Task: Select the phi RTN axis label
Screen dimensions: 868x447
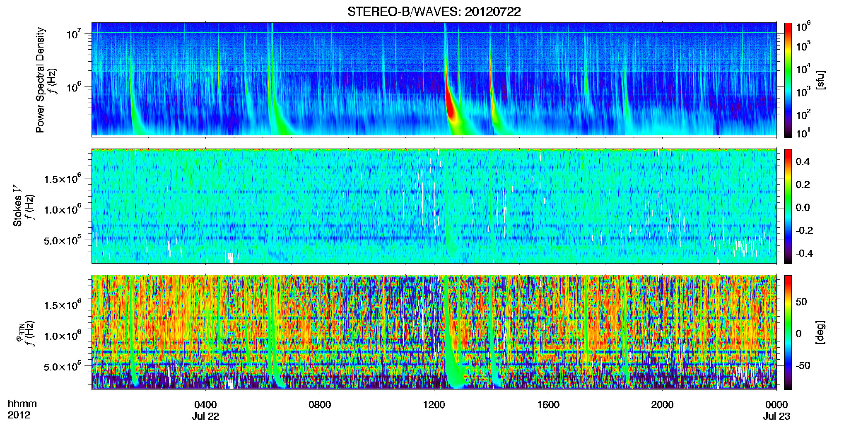Action: click(x=19, y=332)
